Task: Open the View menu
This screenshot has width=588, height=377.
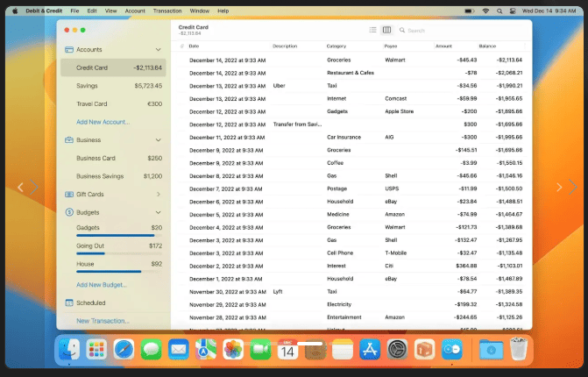Action: click(110, 11)
